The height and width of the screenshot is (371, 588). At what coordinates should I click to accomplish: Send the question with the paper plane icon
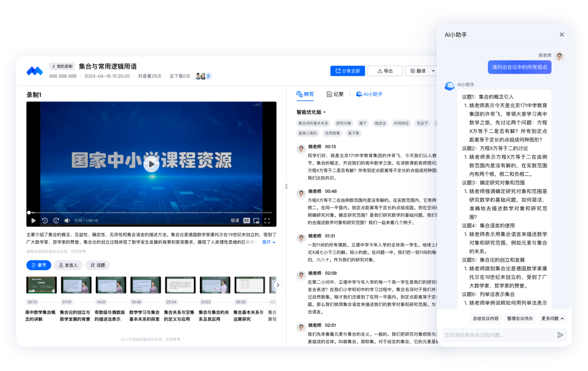[560, 335]
